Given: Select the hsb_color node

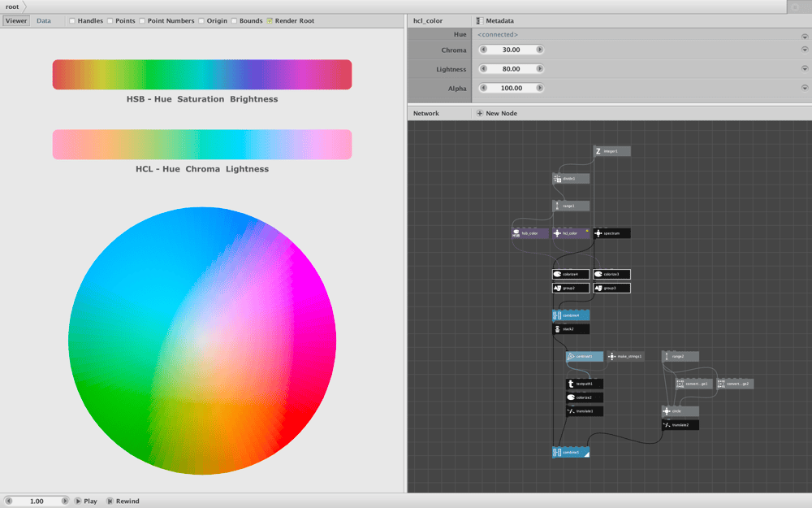Looking at the screenshot, I should click(529, 233).
